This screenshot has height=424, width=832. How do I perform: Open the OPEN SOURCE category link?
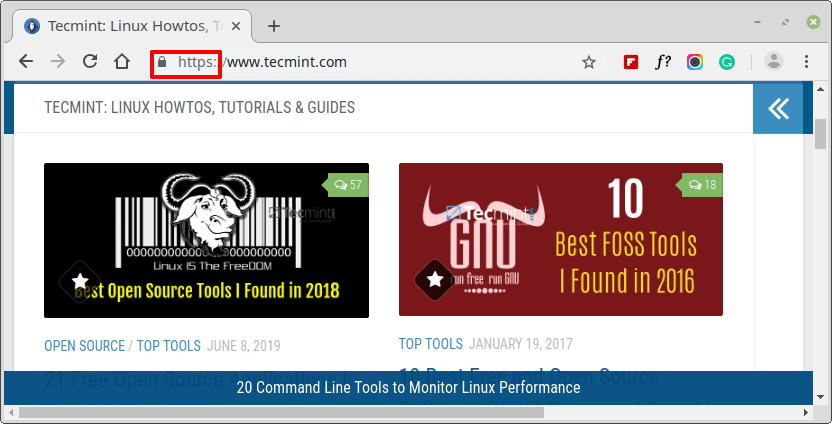pyautogui.click(x=84, y=346)
